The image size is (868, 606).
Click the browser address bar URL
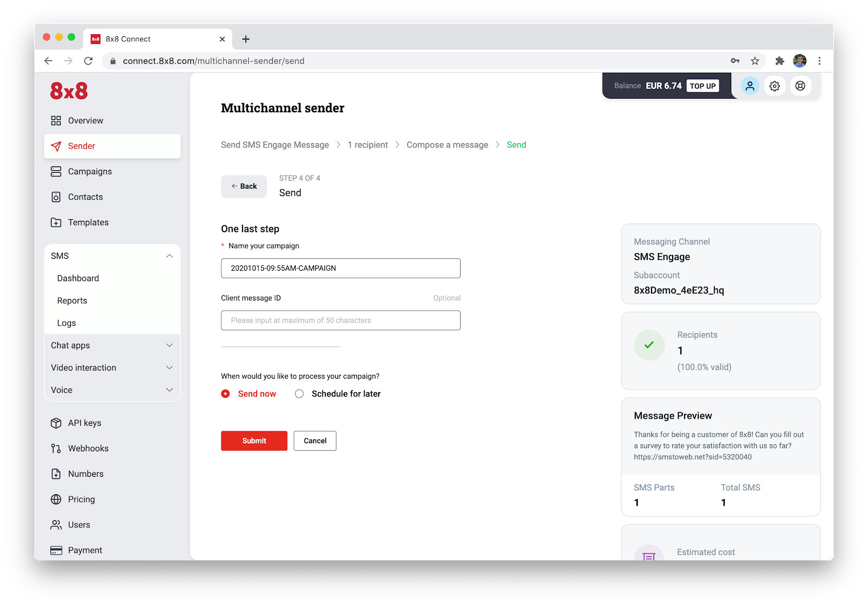tap(214, 61)
